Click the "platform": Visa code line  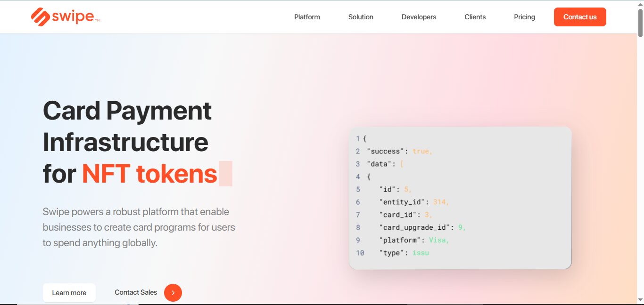click(x=414, y=240)
